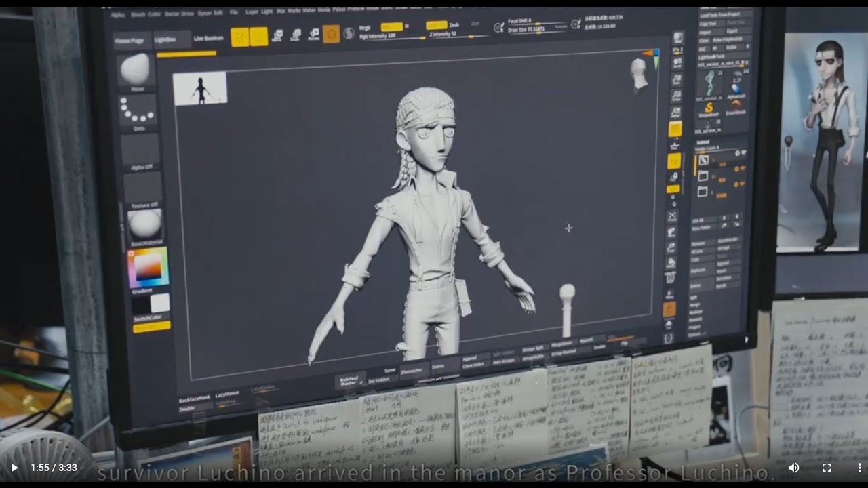Select the Scale transform tool icon
This screenshot has height=488, width=868.
point(295,35)
